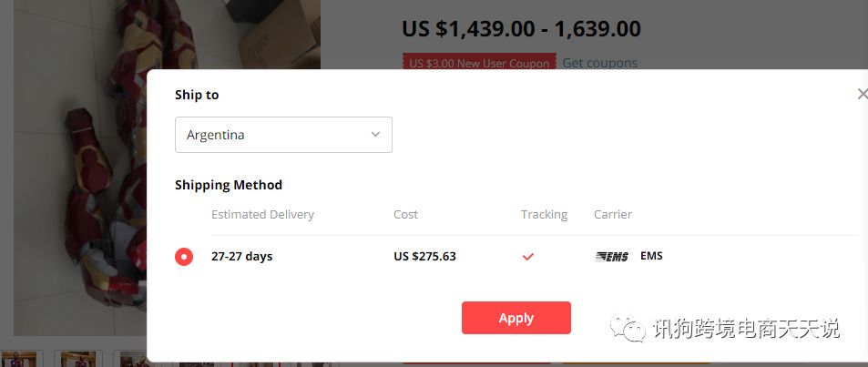The image size is (868, 367).
Task: Select the second product thumbnail
Action: pos(78,359)
